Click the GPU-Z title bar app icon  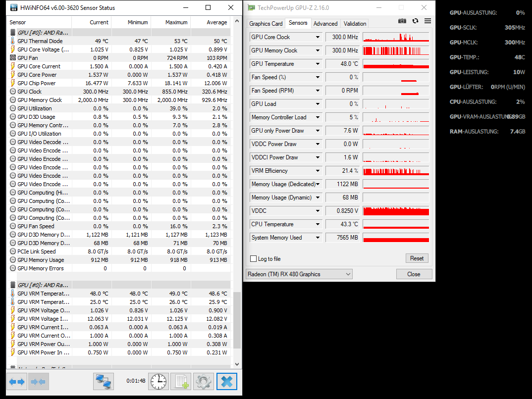[x=251, y=7]
